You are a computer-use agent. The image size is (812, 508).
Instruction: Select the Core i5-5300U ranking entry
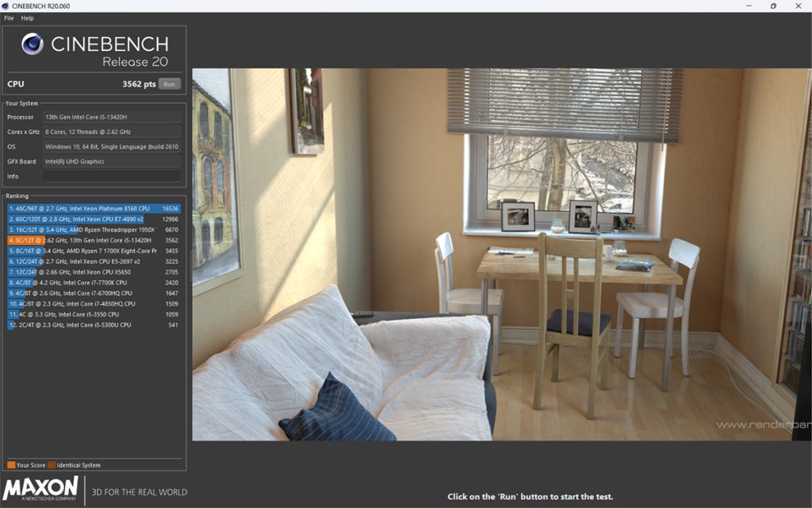tap(94, 325)
